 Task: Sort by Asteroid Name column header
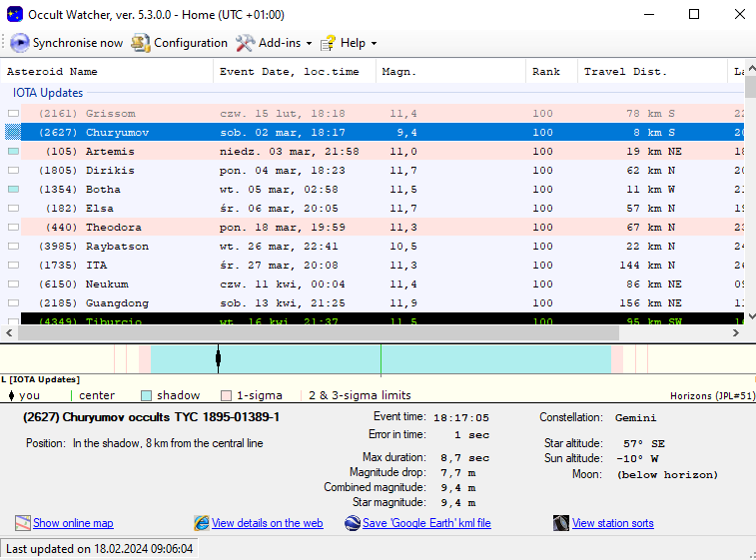107,71
